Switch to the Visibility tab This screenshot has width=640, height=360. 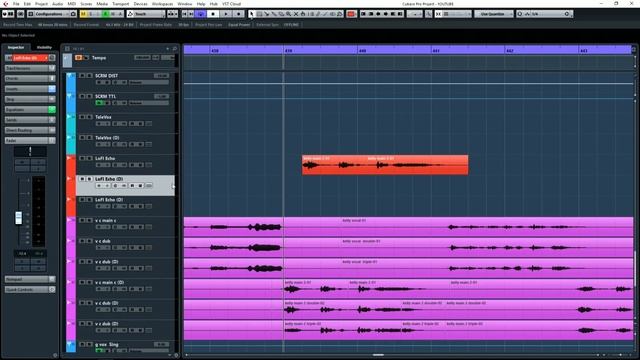(44, 47)
